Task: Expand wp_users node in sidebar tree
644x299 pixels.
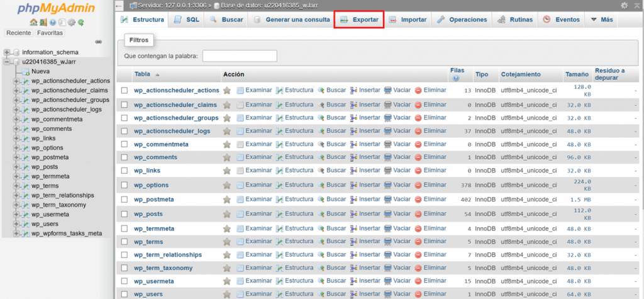Action: tap(16, 224)
